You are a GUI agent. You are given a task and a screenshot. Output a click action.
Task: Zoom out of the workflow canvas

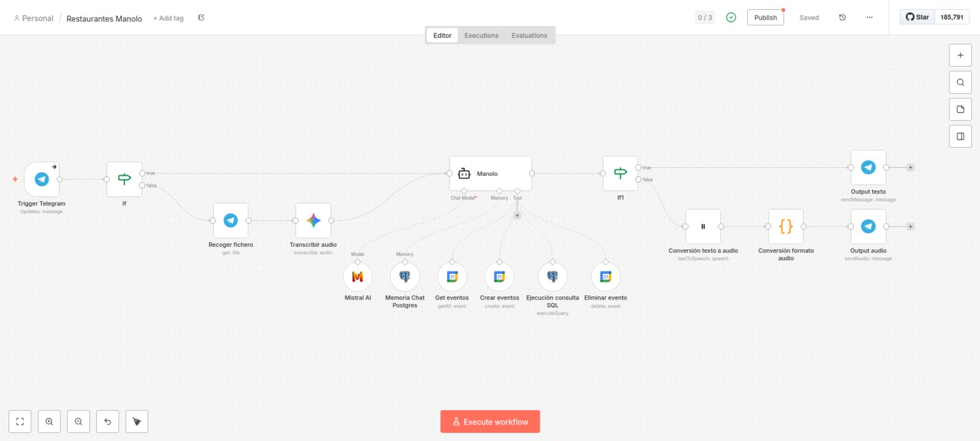(78, 421)
